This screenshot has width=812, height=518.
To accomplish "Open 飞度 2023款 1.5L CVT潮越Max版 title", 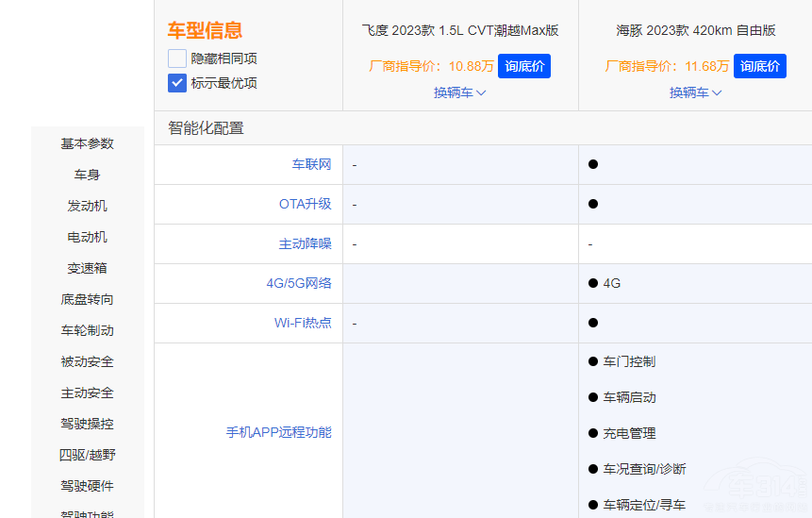I will pyautogui.click(x=460, y=30).
